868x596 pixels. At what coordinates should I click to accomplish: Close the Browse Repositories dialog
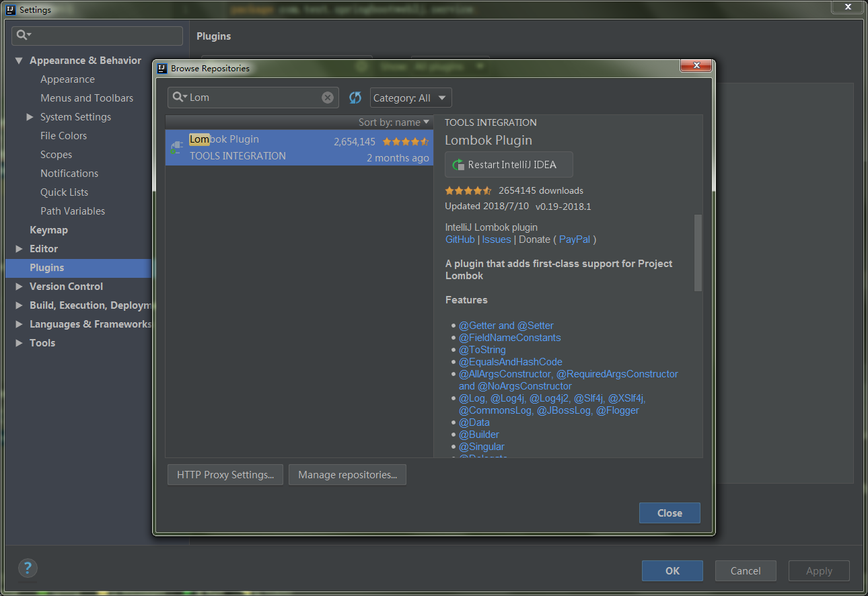coord(670,513)
